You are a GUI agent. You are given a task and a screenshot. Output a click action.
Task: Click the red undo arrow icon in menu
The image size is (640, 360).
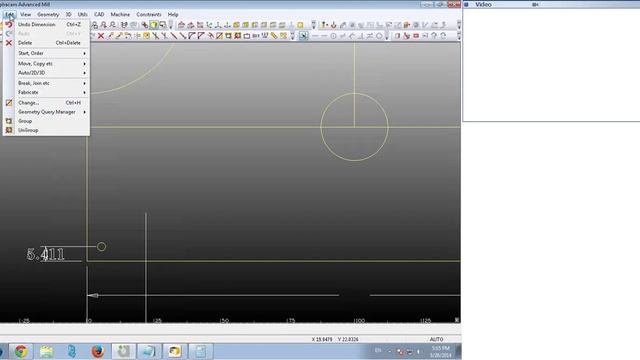pos(9,24)
